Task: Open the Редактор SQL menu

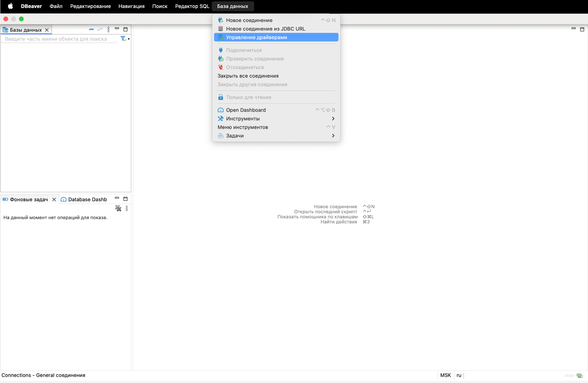Action: tap(192, 6)
